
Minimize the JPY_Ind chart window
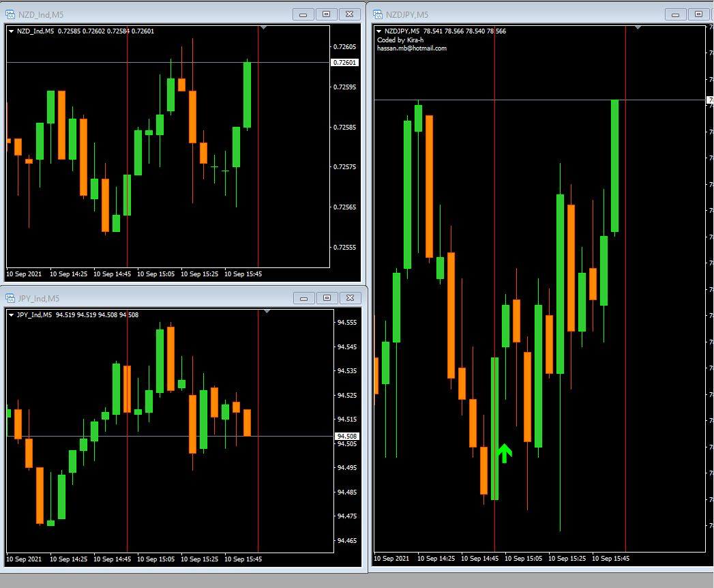click(x=303, y=298)
